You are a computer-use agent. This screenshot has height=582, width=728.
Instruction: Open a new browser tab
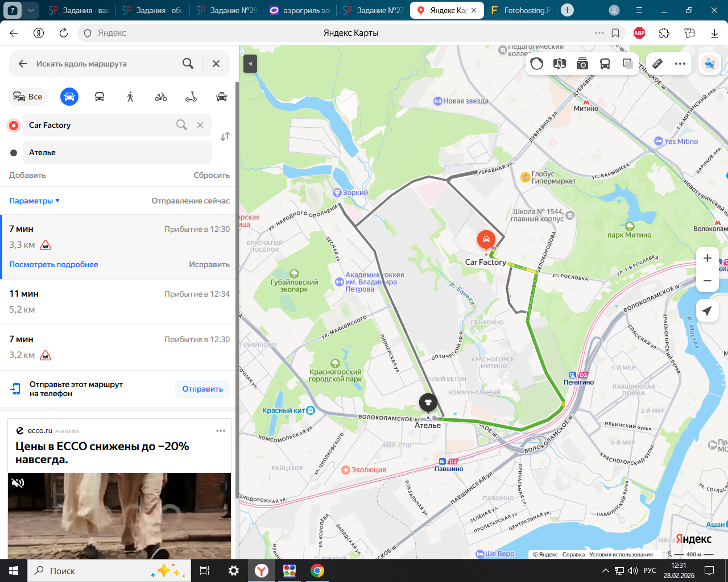(567, 10)
